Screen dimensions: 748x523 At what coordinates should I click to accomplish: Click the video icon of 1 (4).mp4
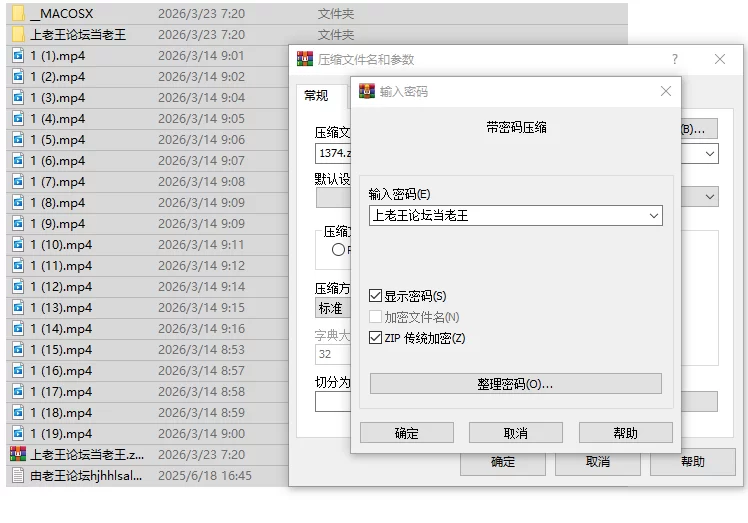click(x=18, y=118)
